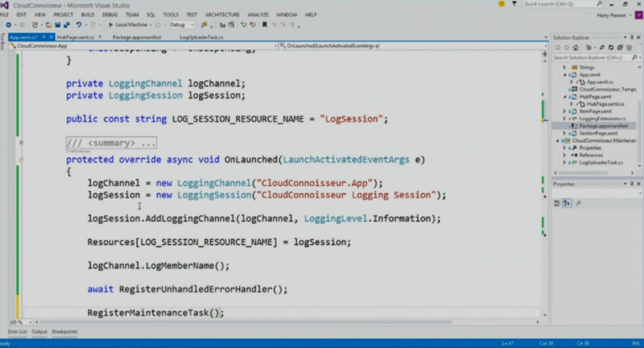Screen dimensions: 644x348
Task: Expand the References node
Action: coord(564,155)
